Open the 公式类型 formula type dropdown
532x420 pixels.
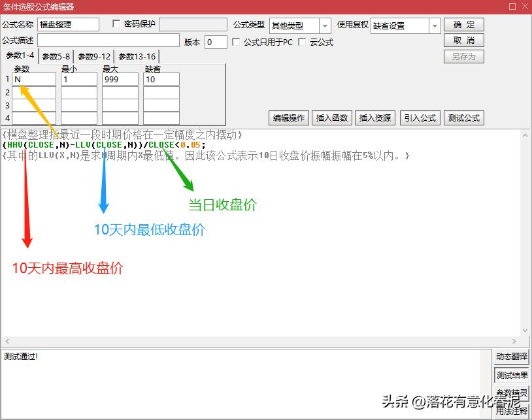point(325,24)
